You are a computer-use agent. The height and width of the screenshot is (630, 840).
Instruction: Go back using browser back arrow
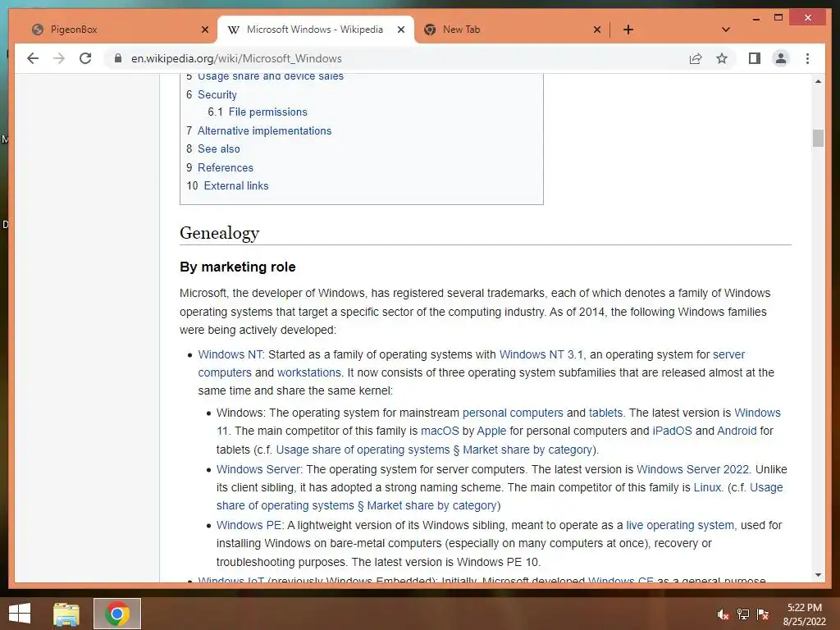(33, 58)
